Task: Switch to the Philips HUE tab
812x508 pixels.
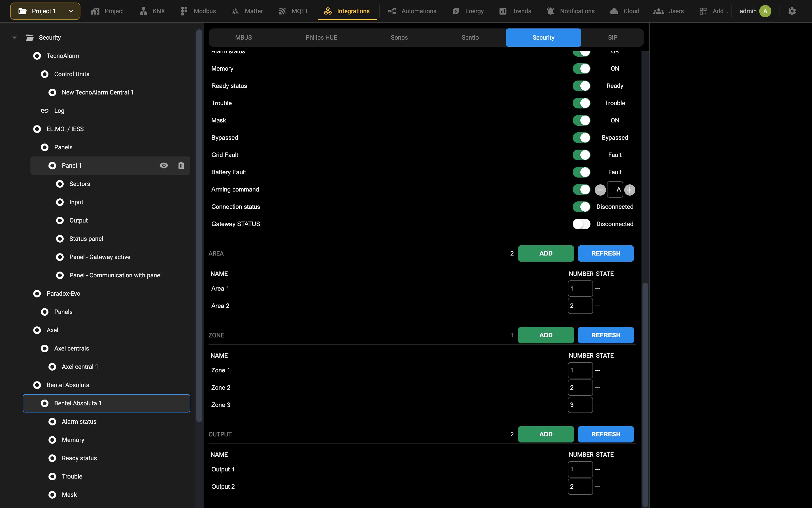Action: click(321, 37)
